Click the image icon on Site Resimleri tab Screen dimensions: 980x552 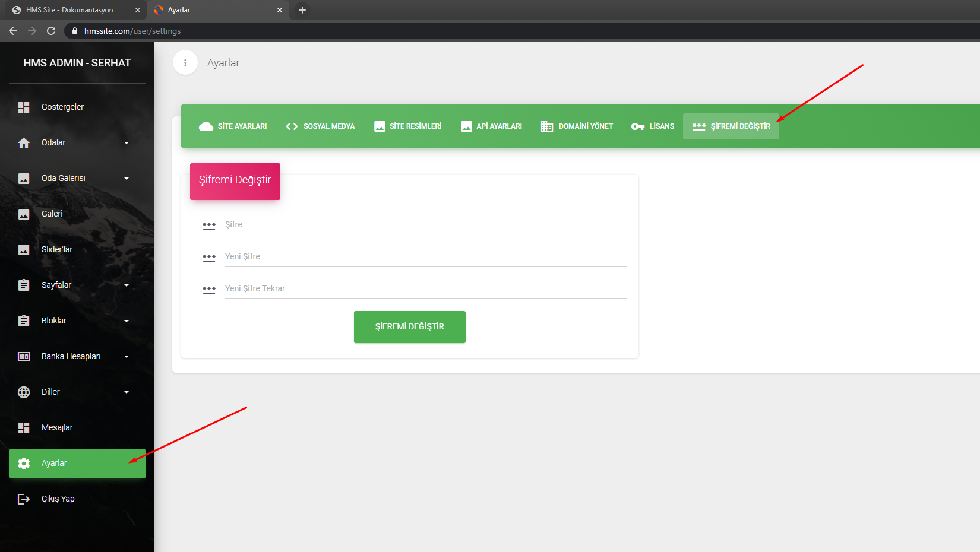coord(380,126)
